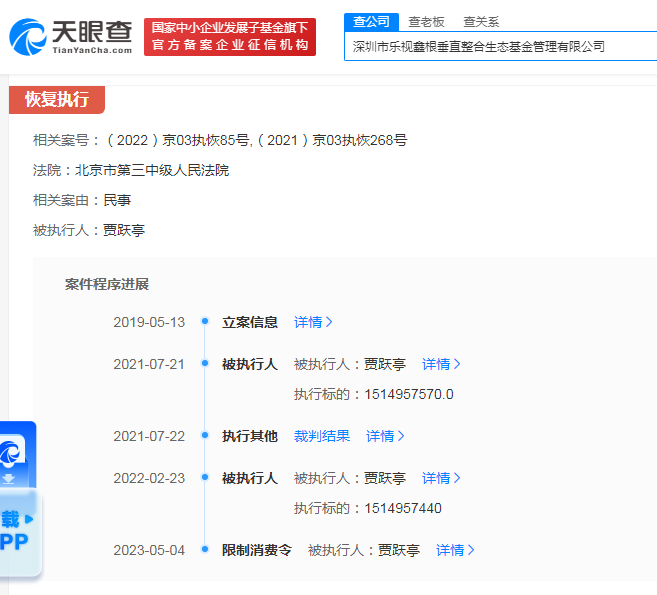Select the 查公司 search tab
657x595 pixels.
tap(371, 22)
